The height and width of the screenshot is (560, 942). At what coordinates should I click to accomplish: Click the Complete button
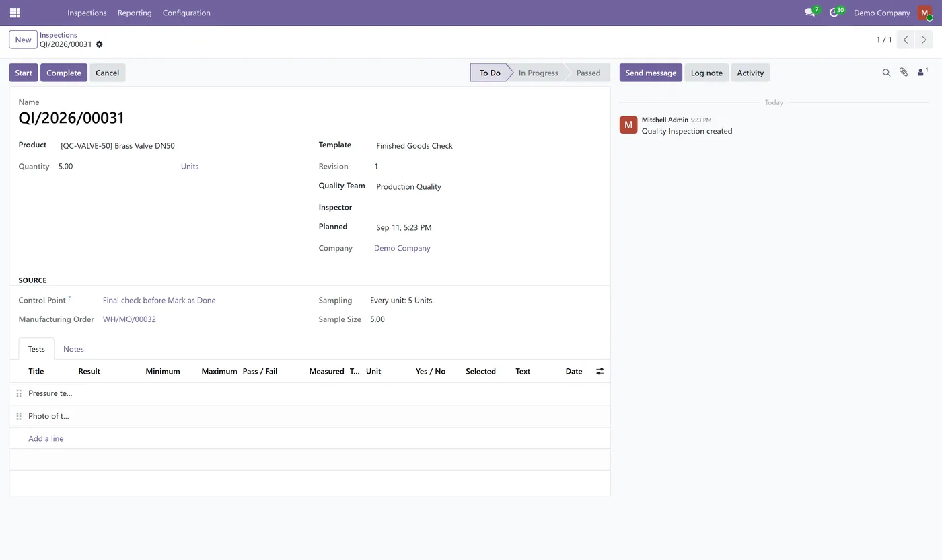[x=64, y=73]
